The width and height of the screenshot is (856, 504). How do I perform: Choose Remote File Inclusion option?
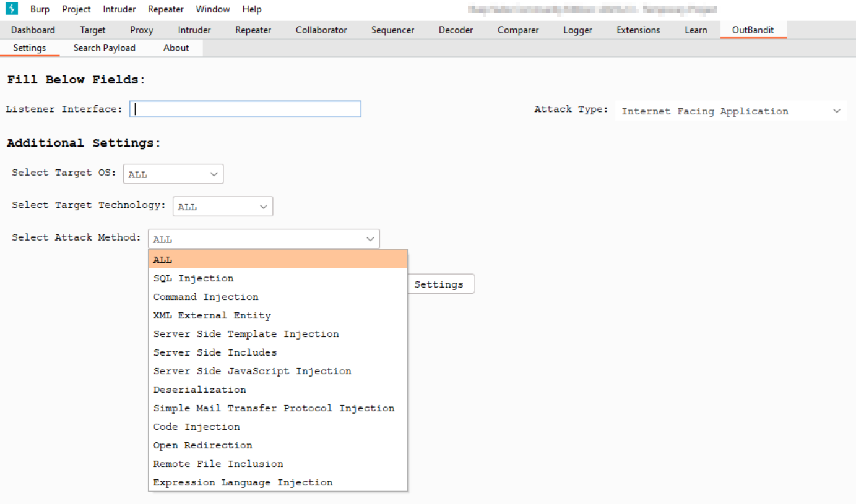coord(278,464)
